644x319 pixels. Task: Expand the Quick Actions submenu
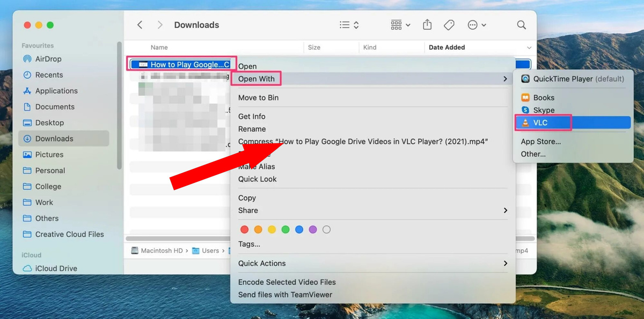point(373,263)
